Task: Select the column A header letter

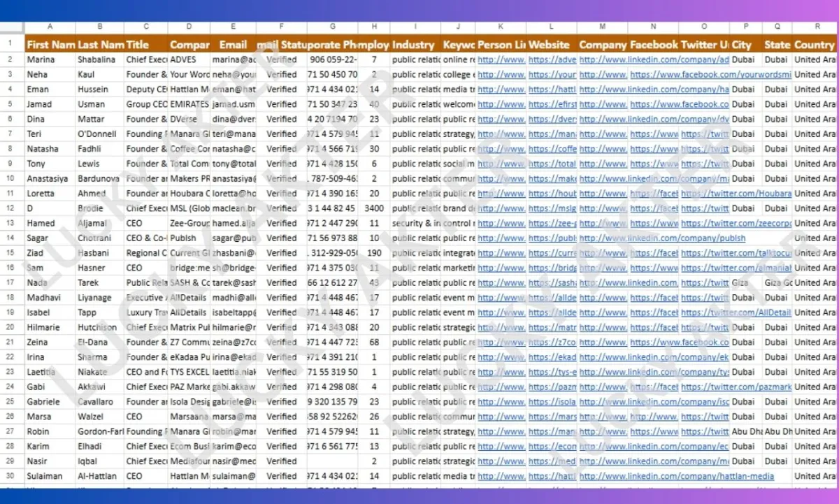Action: tap(50, 27)
